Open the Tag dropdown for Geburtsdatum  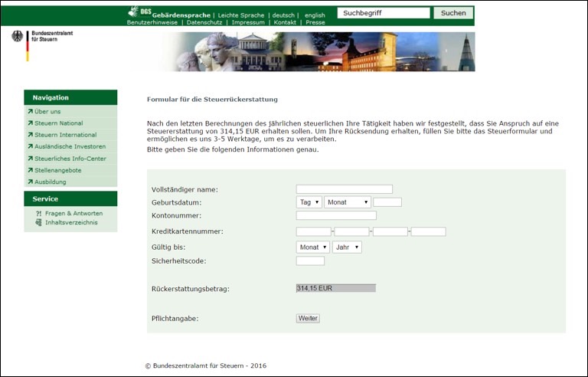pyautogui.click(x=309, y=202)
